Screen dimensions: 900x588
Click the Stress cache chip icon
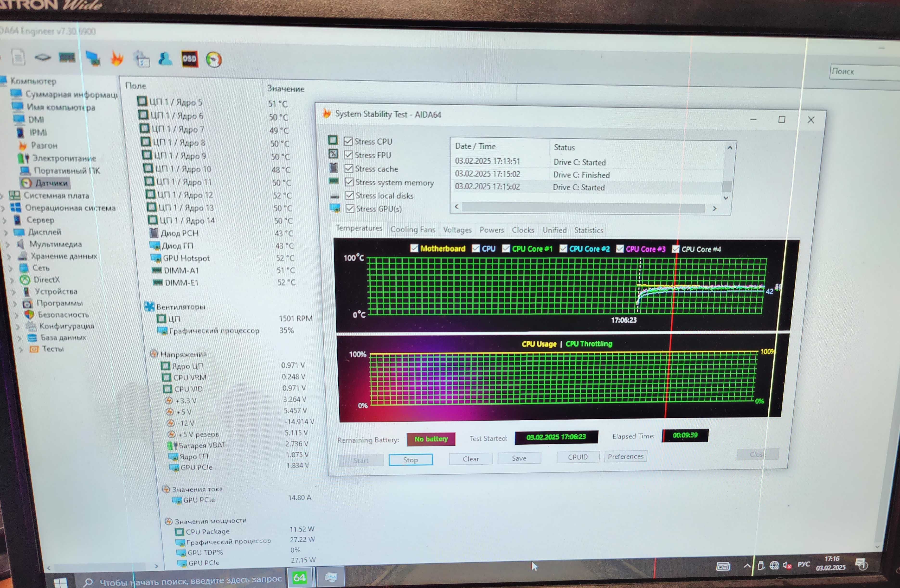tap(334, 167)
